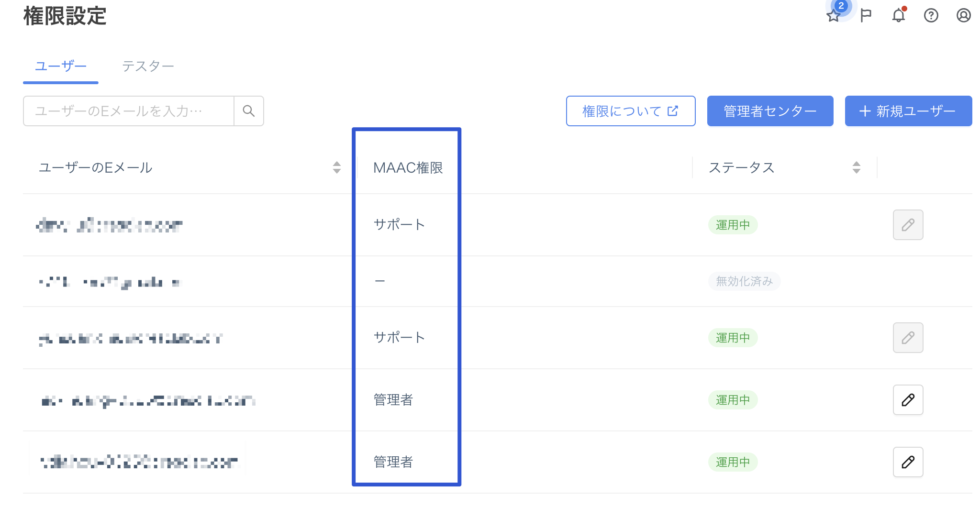Open the notification bell
The height and width of the screenshot is (507, 980).
point(899,15)
